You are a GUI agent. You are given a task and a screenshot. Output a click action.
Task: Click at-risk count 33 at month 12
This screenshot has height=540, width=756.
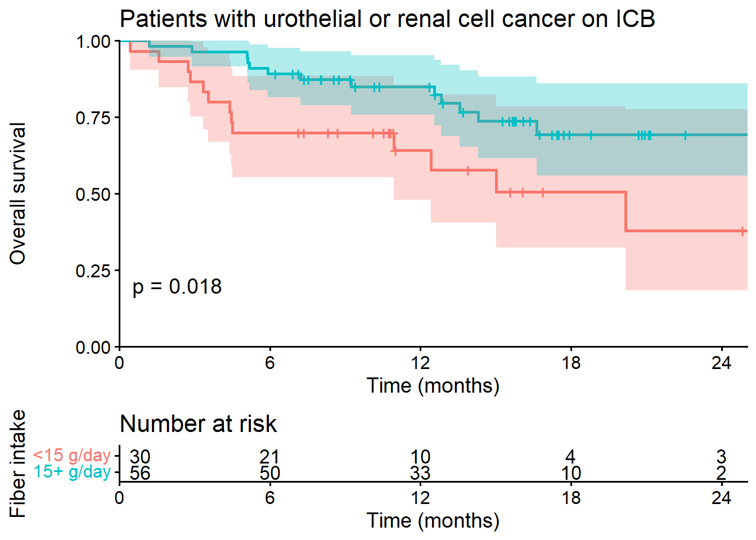(420, 473)
